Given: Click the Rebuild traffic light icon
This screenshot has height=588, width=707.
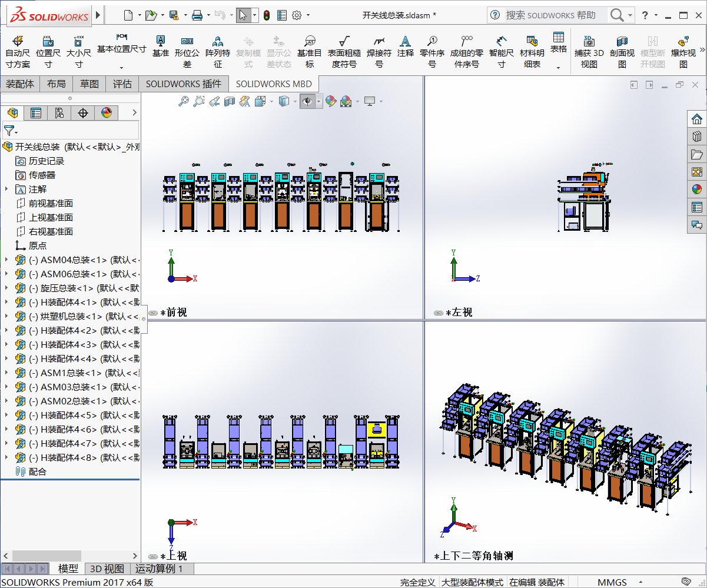Looking at the screenshot, I should [x=266, y=15].
